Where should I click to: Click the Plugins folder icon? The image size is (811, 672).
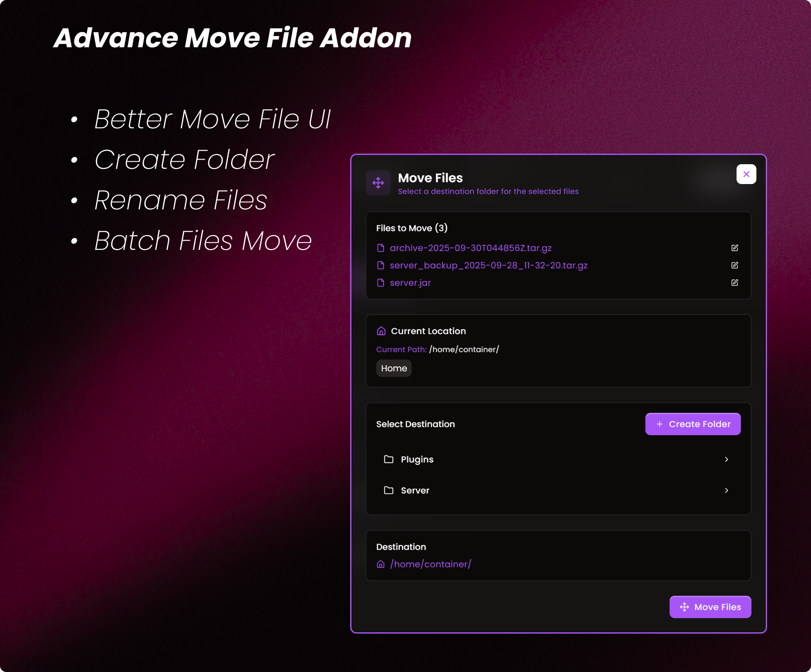click(x=389, y=459)
